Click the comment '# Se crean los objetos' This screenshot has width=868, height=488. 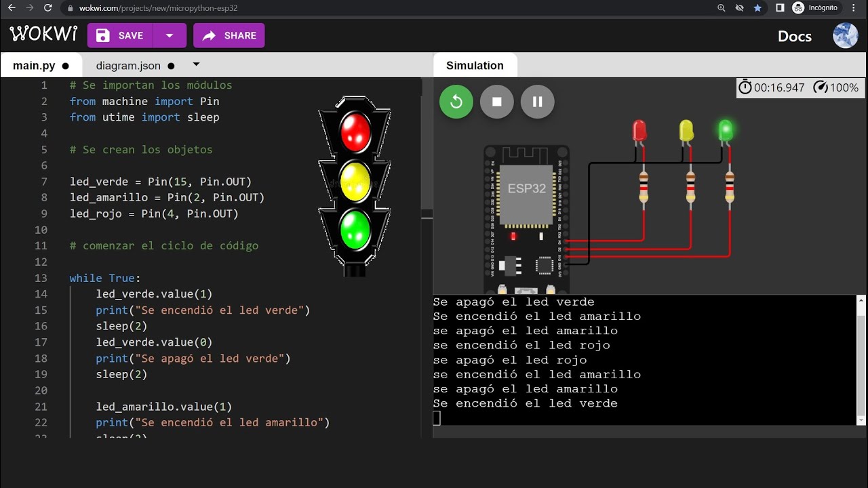[x=141, y=150]
